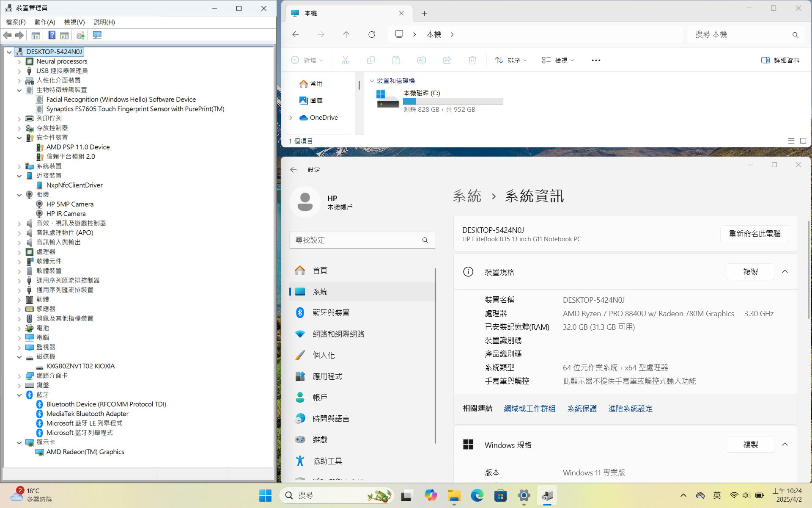Click the back arrow in File Explorer
Viewport: 812px width, 508px height.
[296, 34]
